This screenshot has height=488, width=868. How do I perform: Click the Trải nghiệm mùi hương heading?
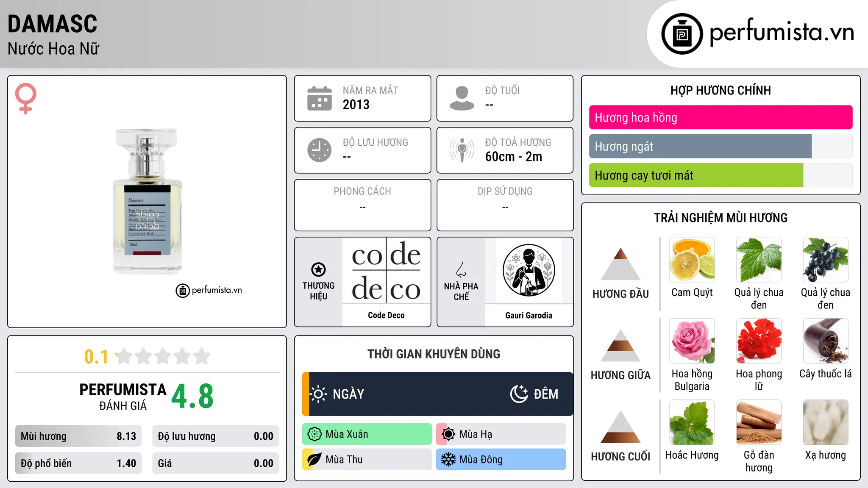(x=721, y=218)
